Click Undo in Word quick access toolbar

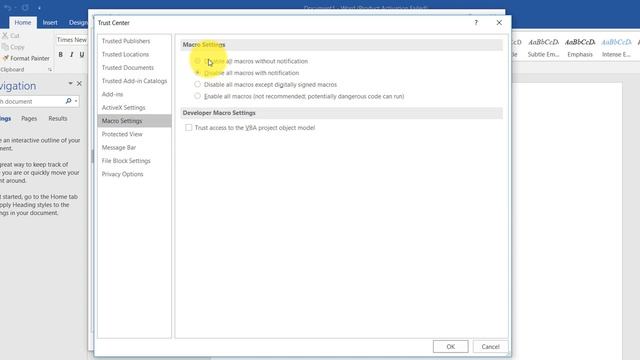tap(8, 7)
